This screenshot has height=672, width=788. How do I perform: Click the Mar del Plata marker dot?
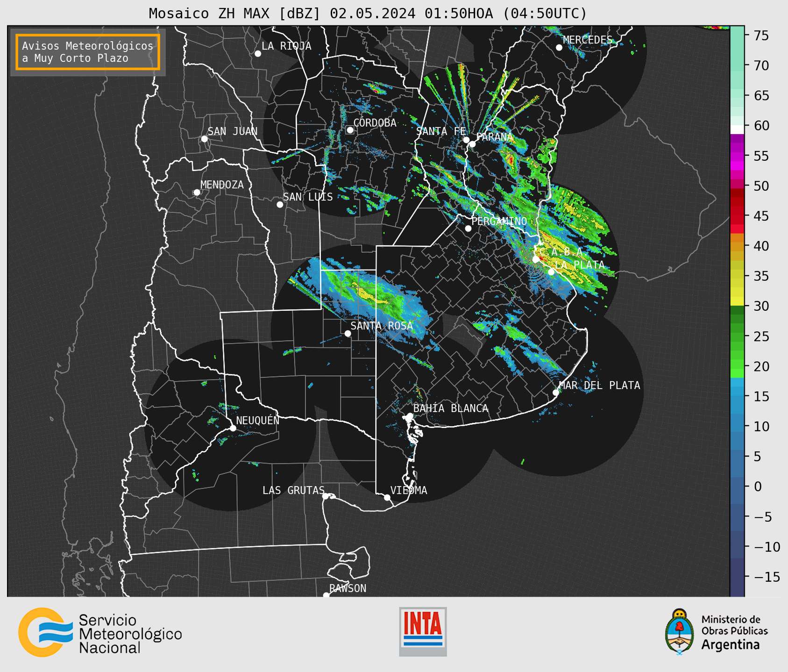555,393
